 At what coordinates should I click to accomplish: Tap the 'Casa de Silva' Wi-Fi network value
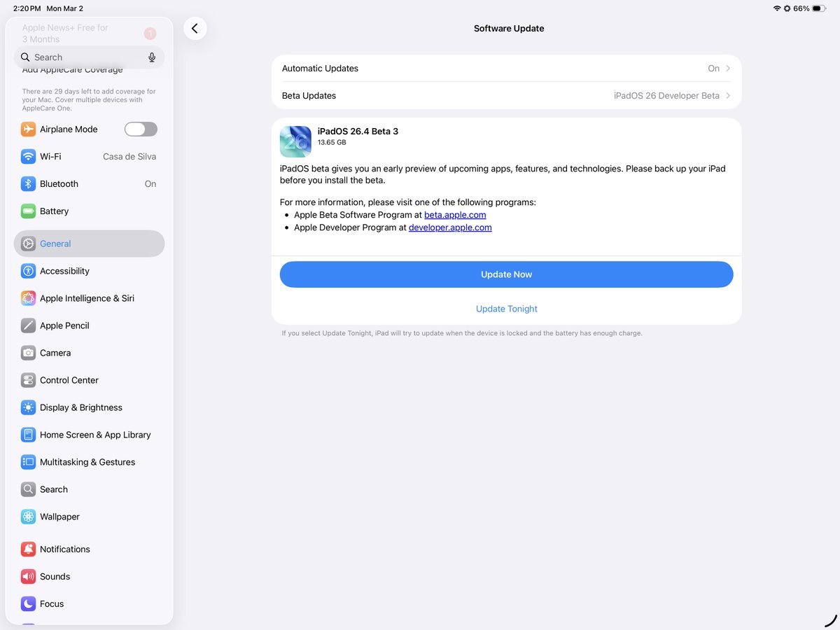(x=129, y=157)
